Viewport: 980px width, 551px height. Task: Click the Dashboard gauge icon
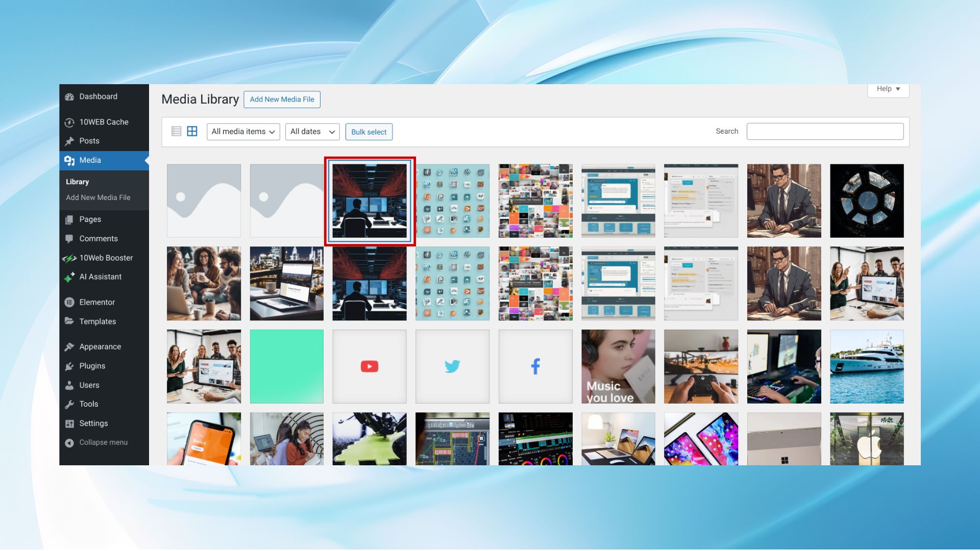tap(69, 97)
